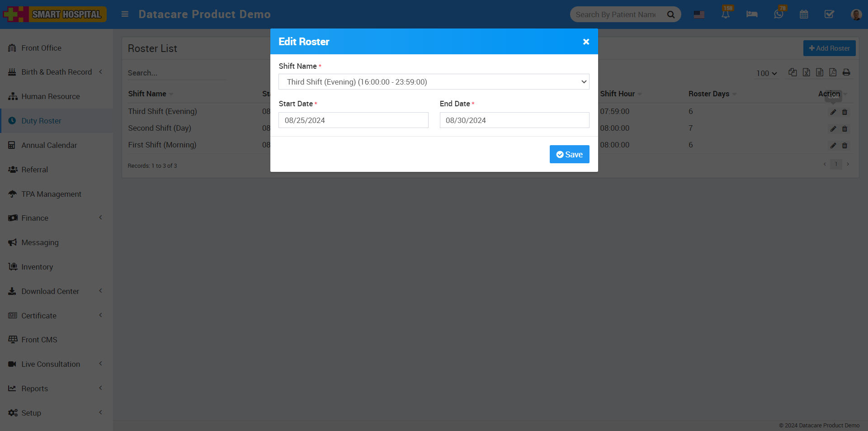Open the notifications bell with 158 alerts
The image size is (868, 431).
click(x=726, y=14)
